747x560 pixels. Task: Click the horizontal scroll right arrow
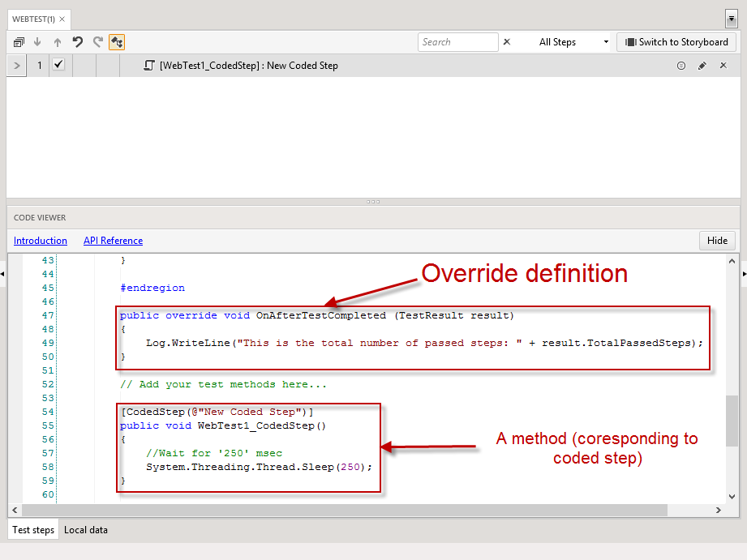click(719, 510)
